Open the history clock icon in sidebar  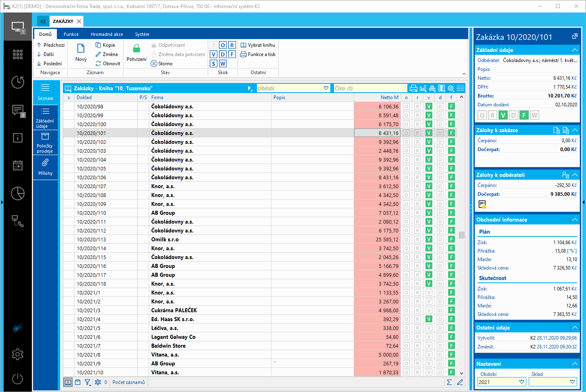[18, 82]
